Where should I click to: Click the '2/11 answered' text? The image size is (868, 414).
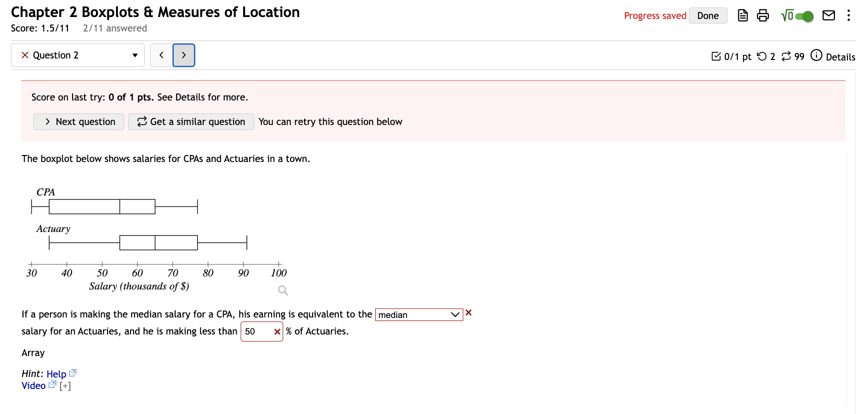tap(115, 28)
